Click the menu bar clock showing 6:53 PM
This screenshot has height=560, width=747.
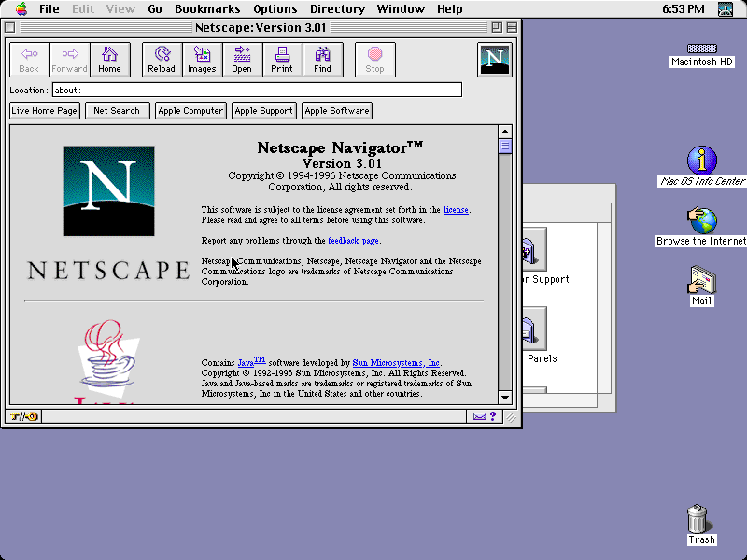coord(684,8)
